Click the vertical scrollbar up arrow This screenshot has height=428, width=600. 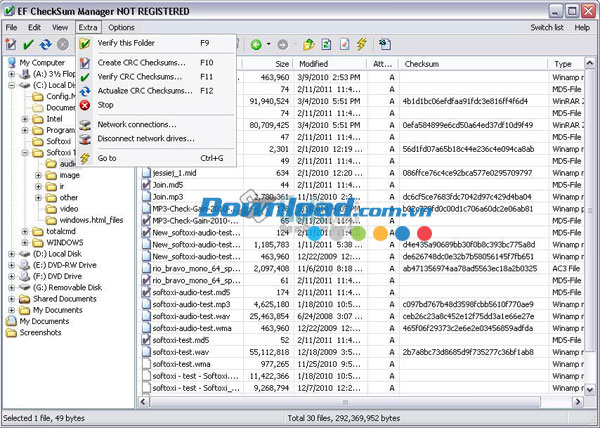point(590,63)
